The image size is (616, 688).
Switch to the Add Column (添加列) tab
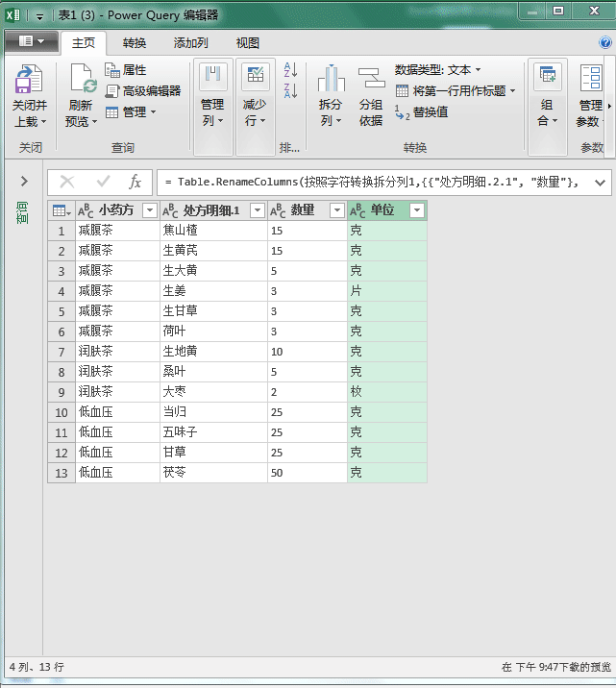[x=190, y=43]
